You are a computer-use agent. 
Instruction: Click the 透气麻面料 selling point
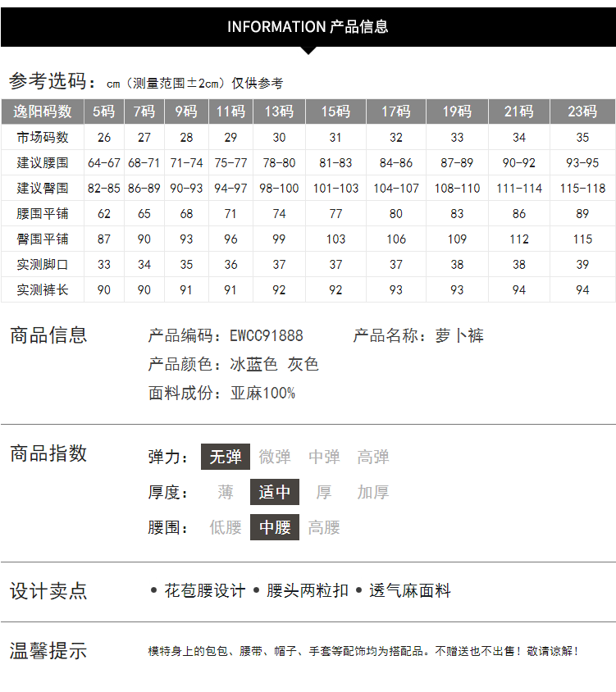point(410,590)
